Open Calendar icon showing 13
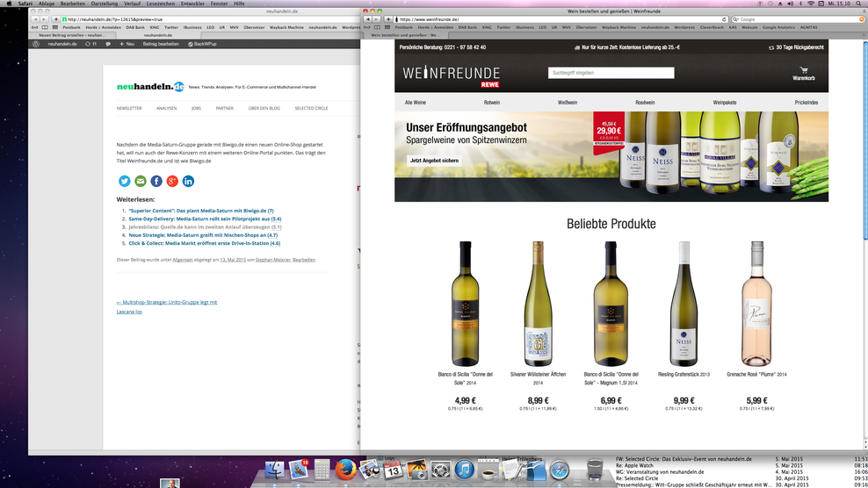This screenshot has width=868, height=488. 393,470
